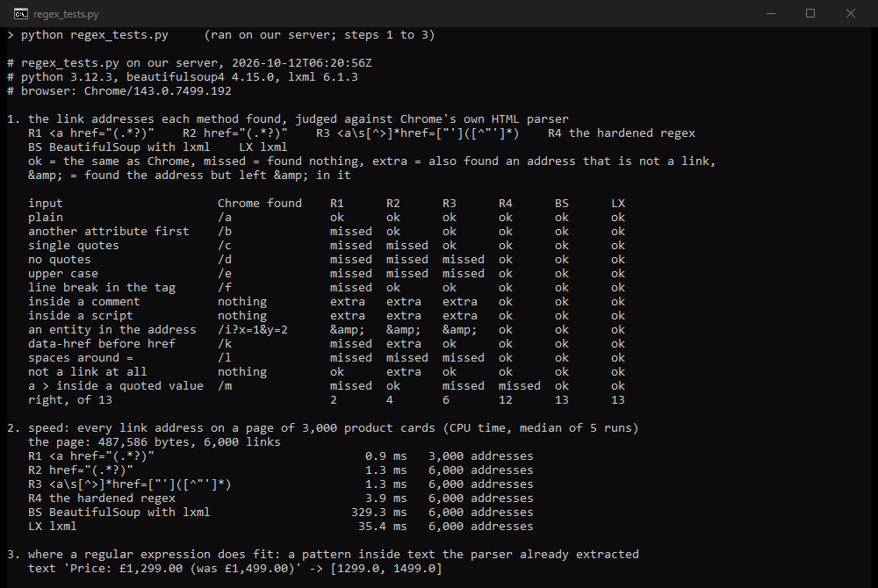Close the regex_tests.py console window
This screenshot has width=878, height=588.
[x=851, y=13]
